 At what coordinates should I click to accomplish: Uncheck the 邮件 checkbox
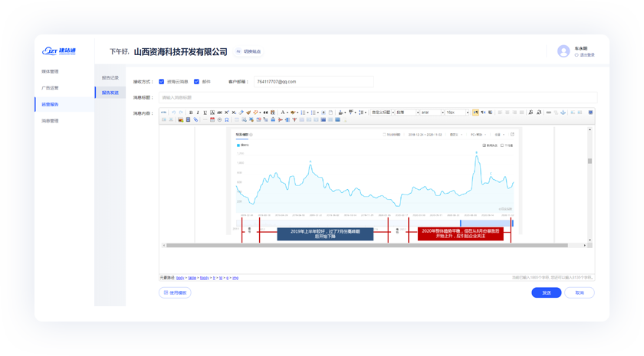(x=196, y=81)
